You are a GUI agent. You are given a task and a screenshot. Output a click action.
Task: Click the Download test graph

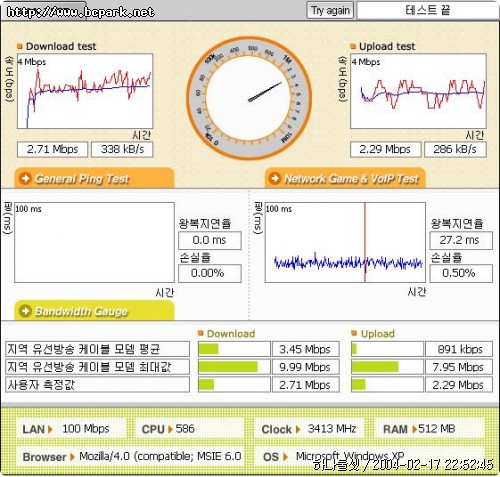click(85, 91)
